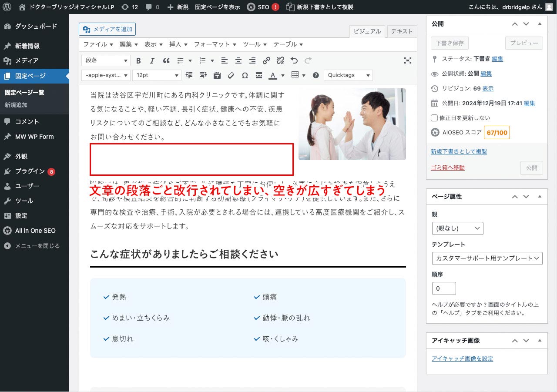Toggle fullscreen distraction-free mode
The width and height of the screenshot is (557, 392).
point(408,61)
